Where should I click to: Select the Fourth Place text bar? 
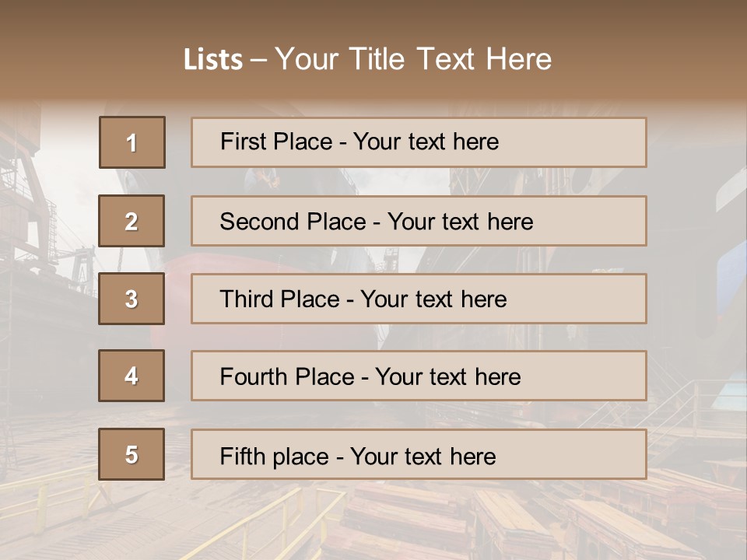[419, 376]
